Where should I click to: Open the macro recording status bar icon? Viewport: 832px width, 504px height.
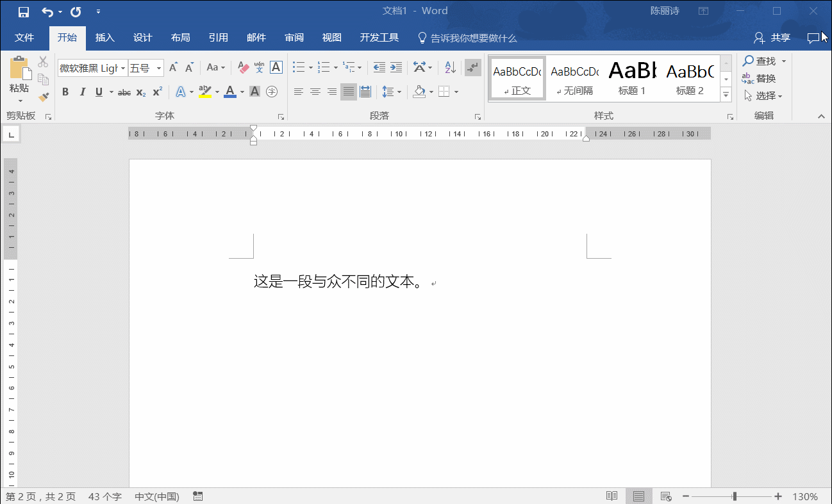(x=198, y=496)
